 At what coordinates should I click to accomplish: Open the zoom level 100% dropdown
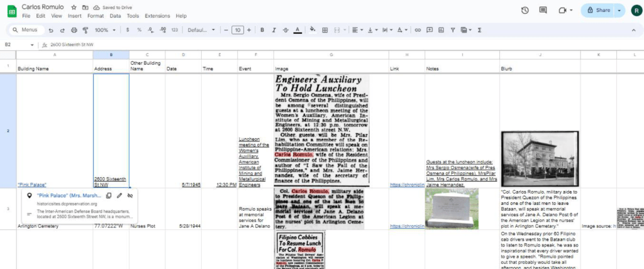coord(104,30)
